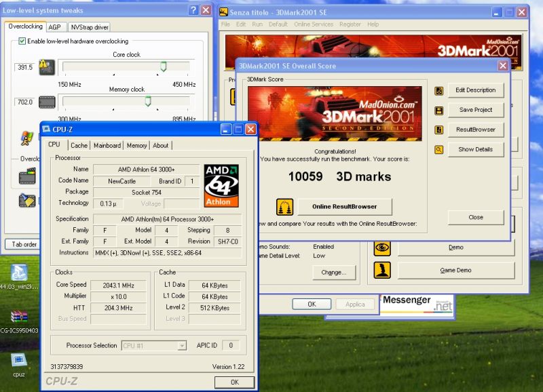Open the File menu in 3DMark2001

[225, 24]
